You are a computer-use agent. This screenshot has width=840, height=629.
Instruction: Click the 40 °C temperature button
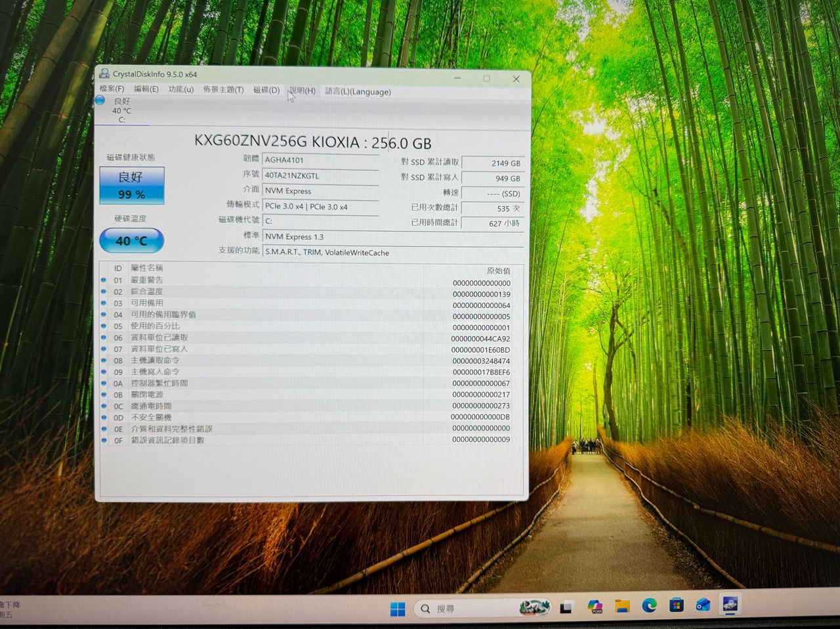[x=131, y=241]
